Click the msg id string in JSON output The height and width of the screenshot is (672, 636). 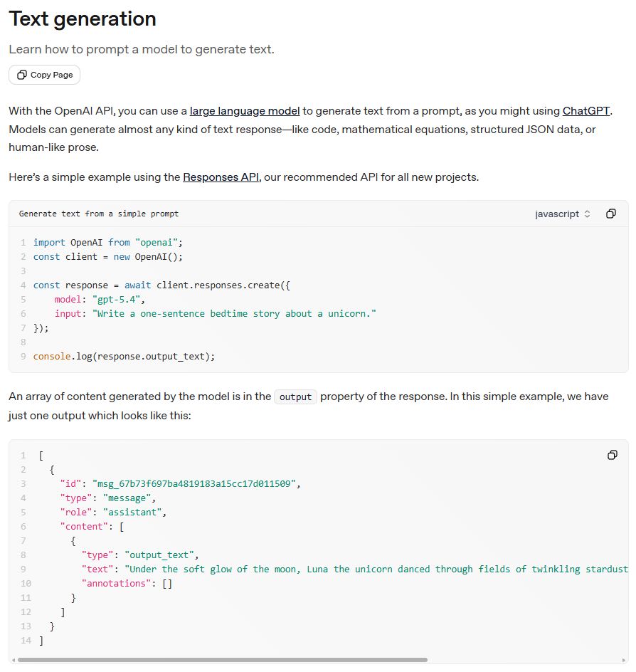click(194, 484)
